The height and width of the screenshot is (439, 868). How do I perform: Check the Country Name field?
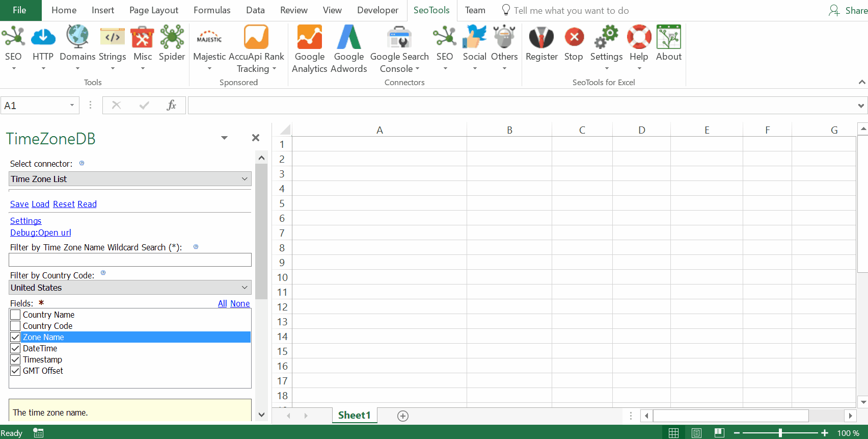click(15, 315)
